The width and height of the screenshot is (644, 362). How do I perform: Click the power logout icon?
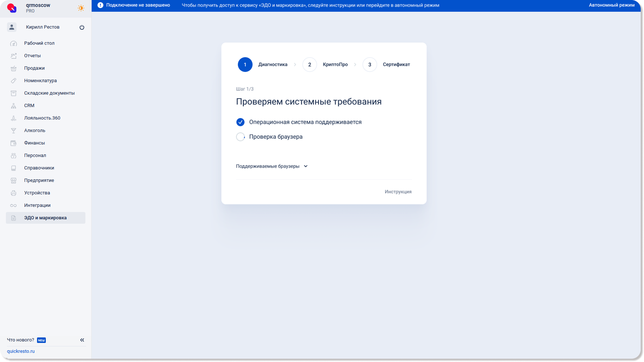click(82, 28)
